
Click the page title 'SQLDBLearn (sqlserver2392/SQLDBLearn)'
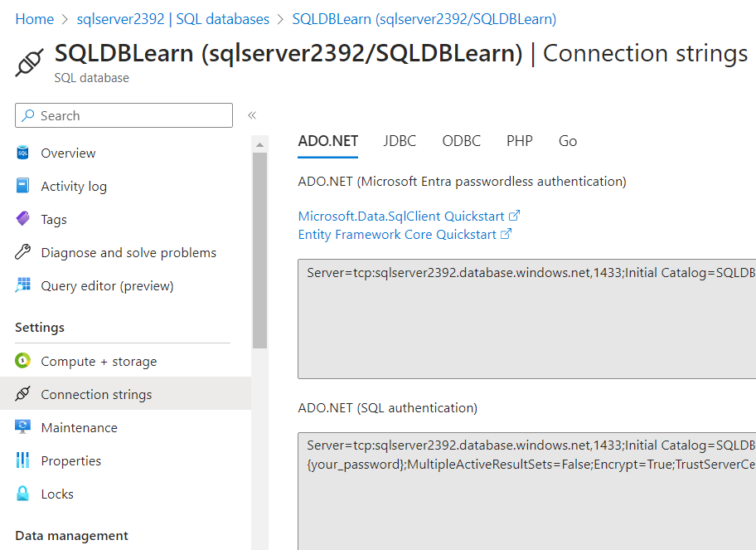[x=288, y=53]
